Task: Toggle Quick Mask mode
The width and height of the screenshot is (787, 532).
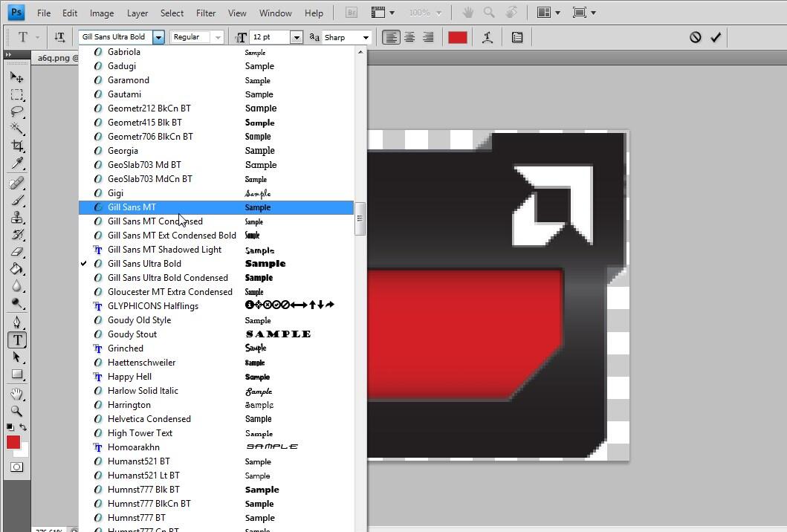Action: coord(16,467)
